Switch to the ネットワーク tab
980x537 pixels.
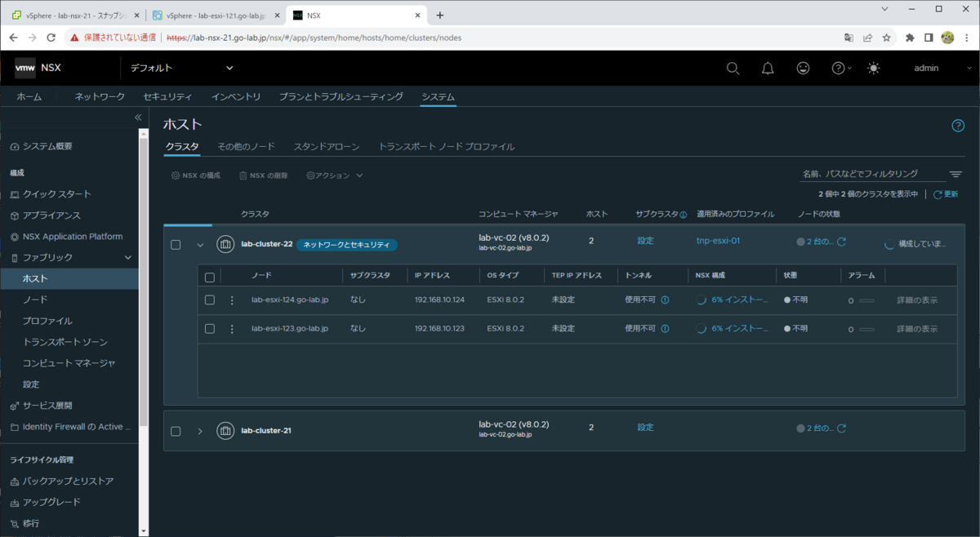coord(97,96)
